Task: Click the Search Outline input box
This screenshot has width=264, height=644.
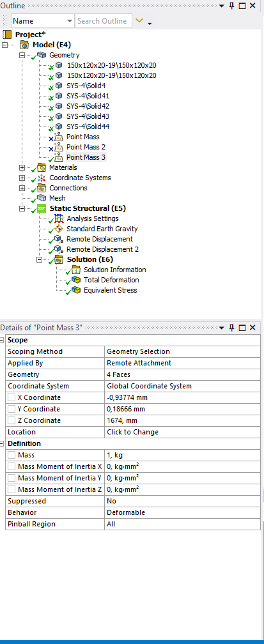Action: (x=103, y=21)
